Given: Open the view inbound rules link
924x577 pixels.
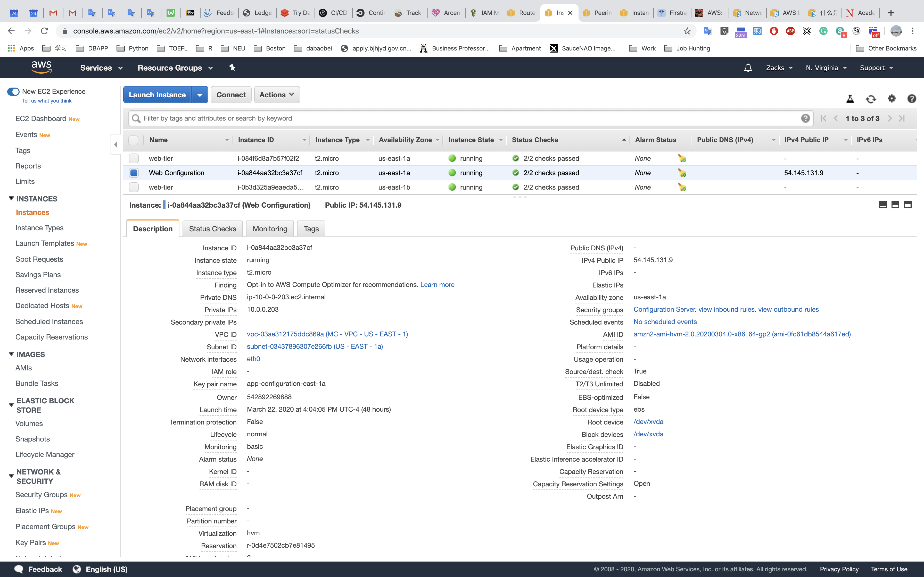Looking at the screenshot, I should 726,309.
